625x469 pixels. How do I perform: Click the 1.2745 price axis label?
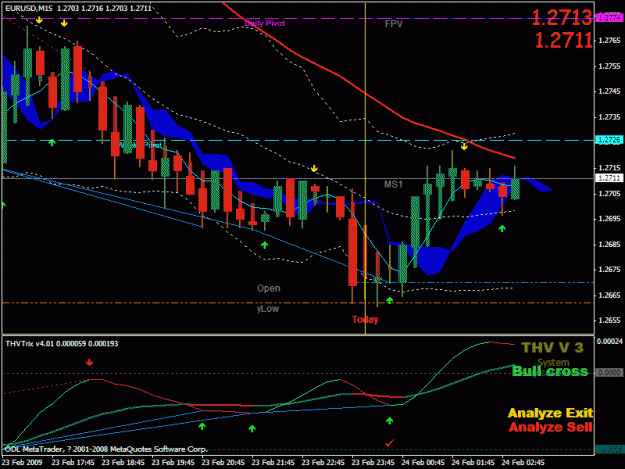click(609, 91)
